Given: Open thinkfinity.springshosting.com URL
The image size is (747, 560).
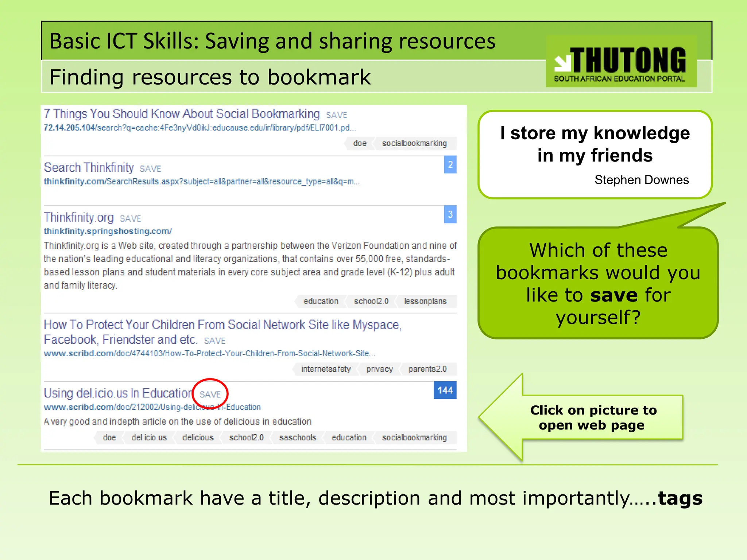Looking at the screenshot, I should click(x=108, y=231).
